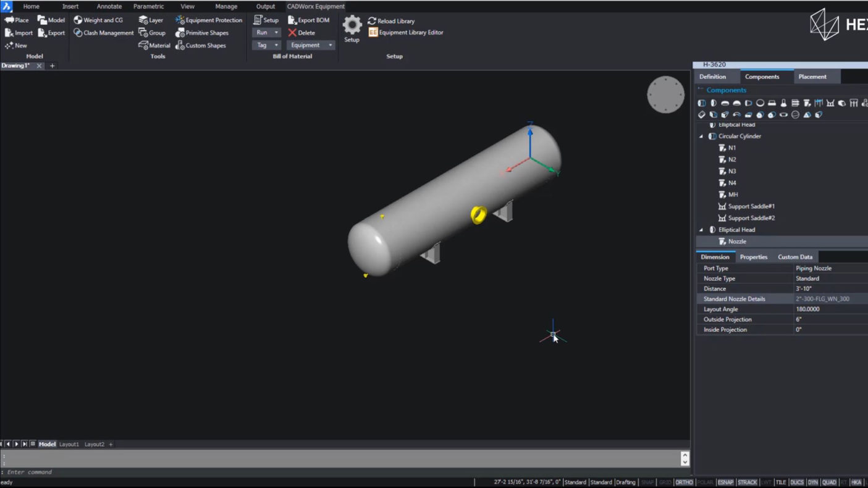Select MH in component tree
This screenshot has width=868, height=488.
[x=733, y=195]
